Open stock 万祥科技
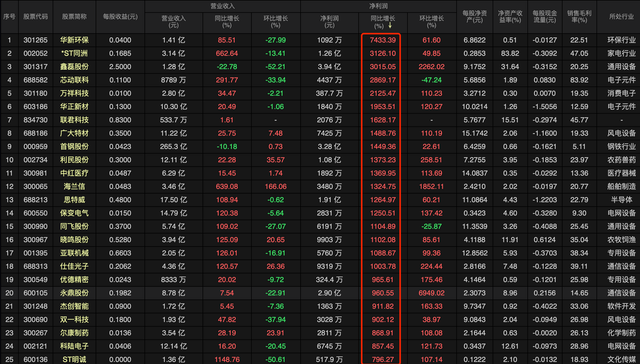Screen dimensions: 640x364 tap(74, 93)
